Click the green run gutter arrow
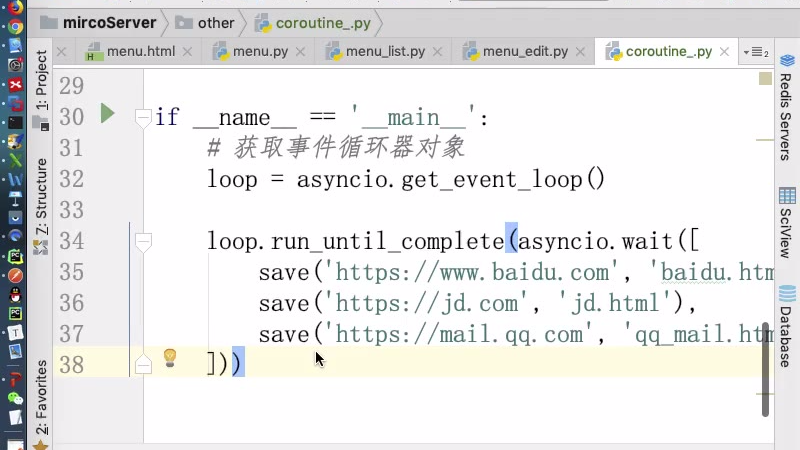This screenshot has height=450, width=800. pyautogui.click(x=107, y=114)
